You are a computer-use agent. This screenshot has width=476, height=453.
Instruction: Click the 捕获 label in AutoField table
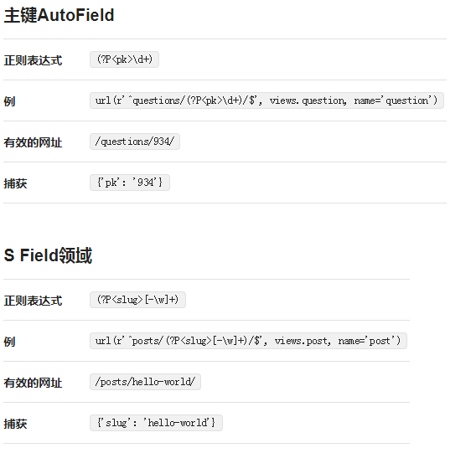coord(15,183)
